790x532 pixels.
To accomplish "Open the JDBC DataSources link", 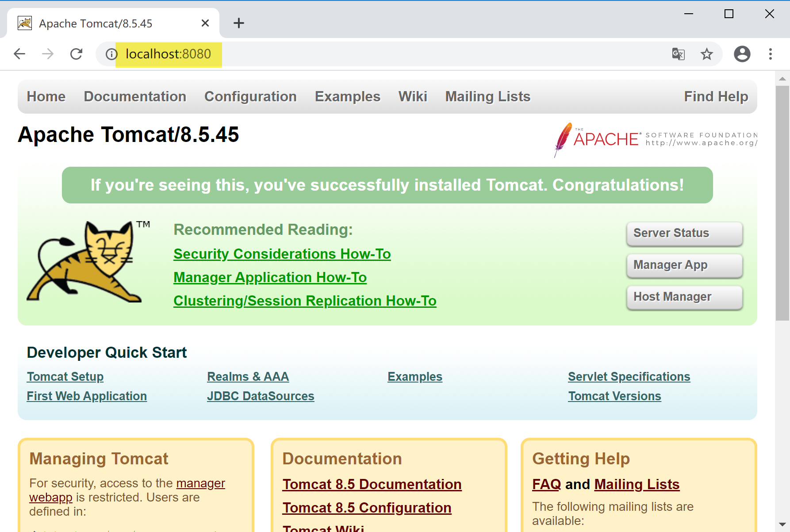I will [x=261, y=396].
